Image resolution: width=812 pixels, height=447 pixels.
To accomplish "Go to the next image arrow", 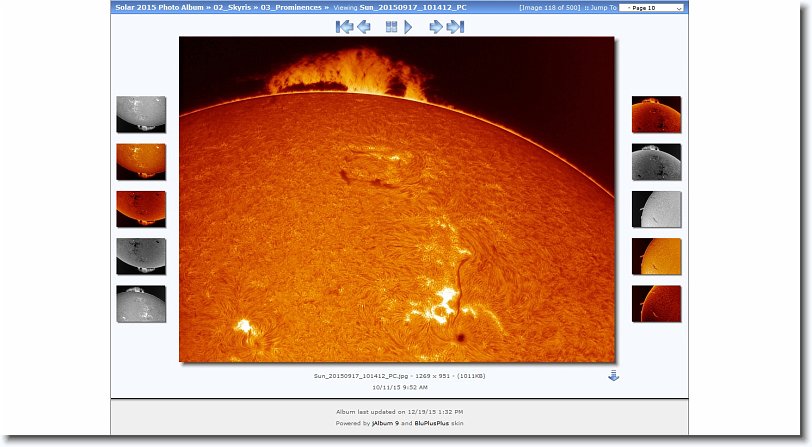I will click(436, 27).
